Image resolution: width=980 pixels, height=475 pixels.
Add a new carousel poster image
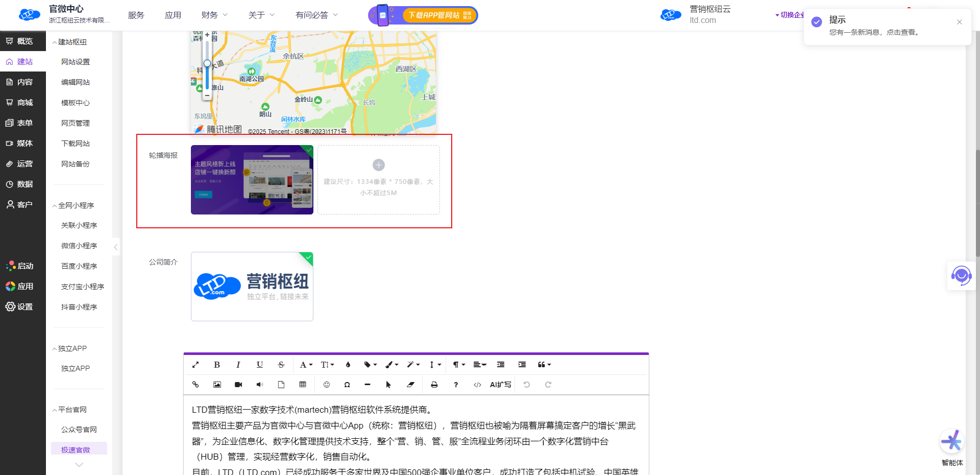(379, 180)
